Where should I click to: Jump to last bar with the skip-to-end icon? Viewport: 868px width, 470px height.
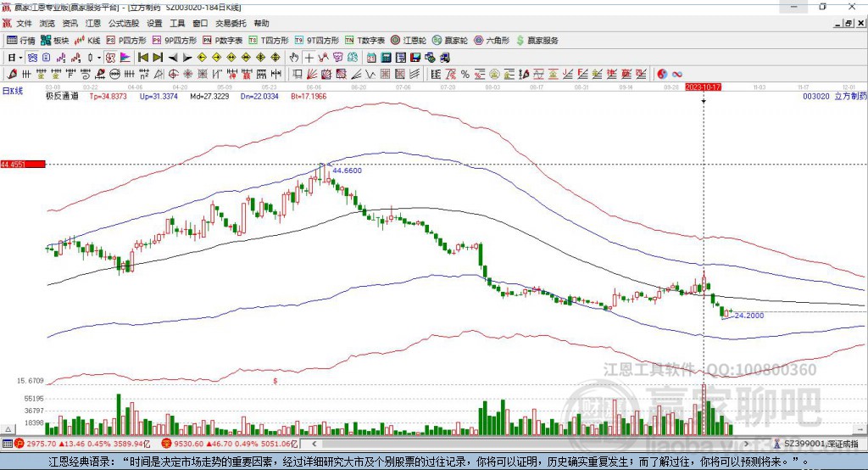point(158,58)
